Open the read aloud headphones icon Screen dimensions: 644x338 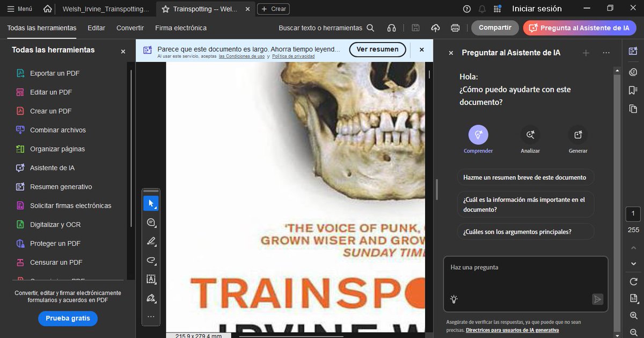click(x=392, y=28)
